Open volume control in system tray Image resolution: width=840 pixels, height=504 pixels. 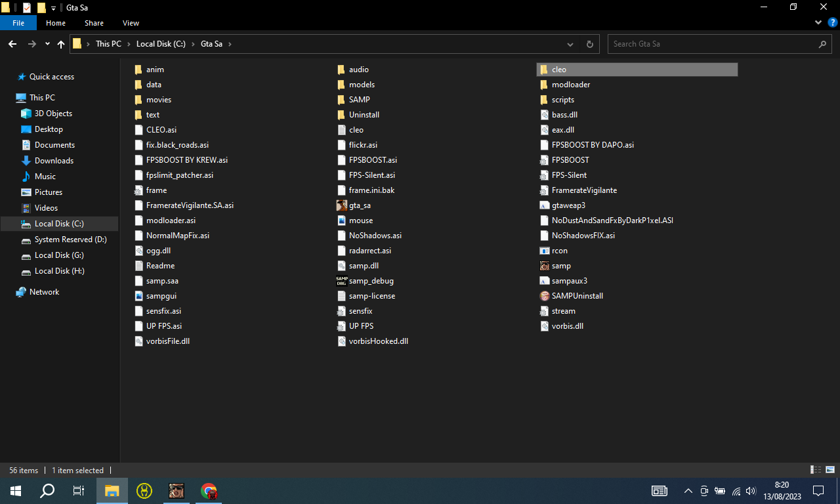tap(751, 490)
